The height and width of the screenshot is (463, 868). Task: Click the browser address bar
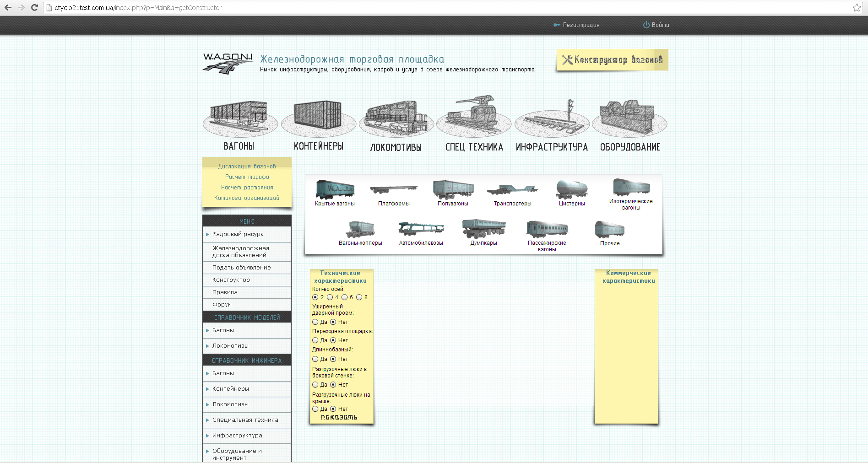[x=449, y=7]
